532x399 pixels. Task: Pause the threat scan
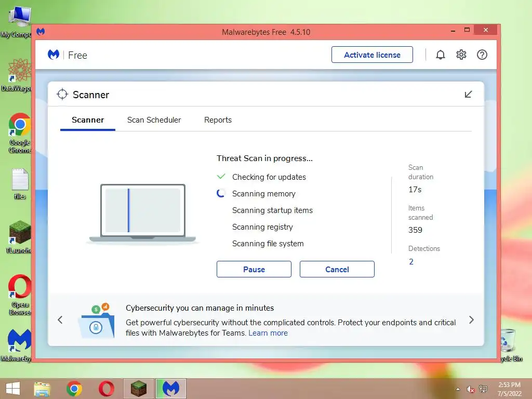(x=254, y=270)
